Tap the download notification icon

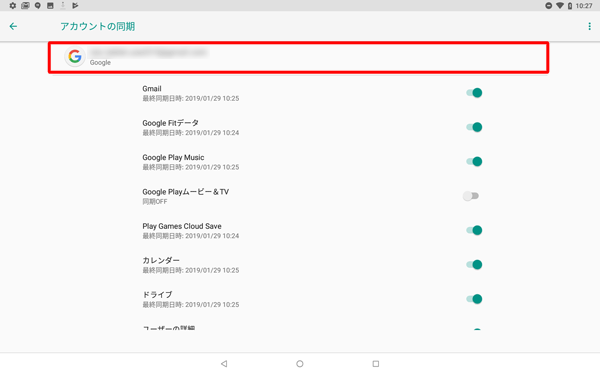63,5
